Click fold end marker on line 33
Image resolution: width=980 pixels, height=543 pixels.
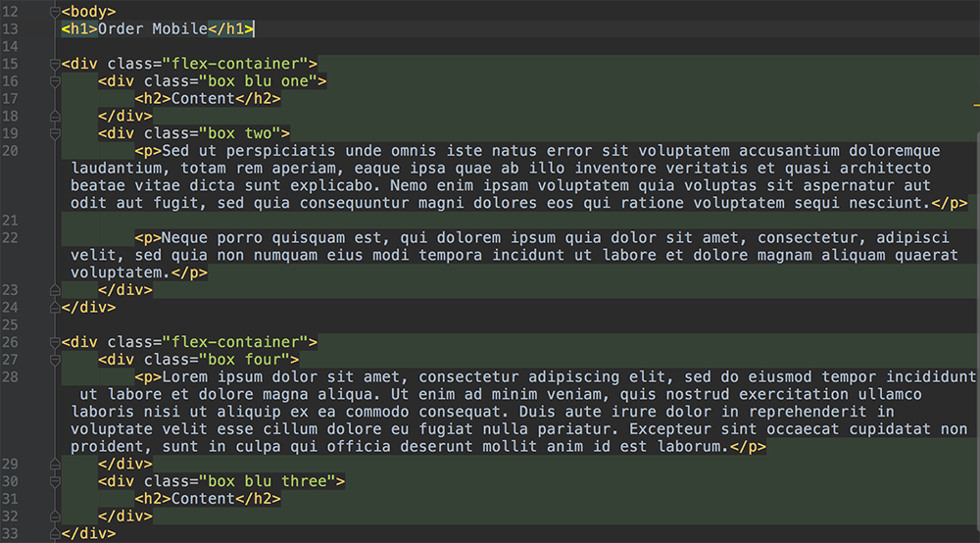point(55,533)
